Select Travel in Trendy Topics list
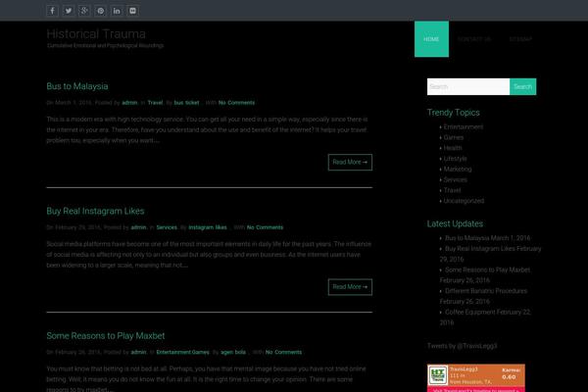Image resolution: width=588 pixels, height=392 pixels. tap(452, 190)
